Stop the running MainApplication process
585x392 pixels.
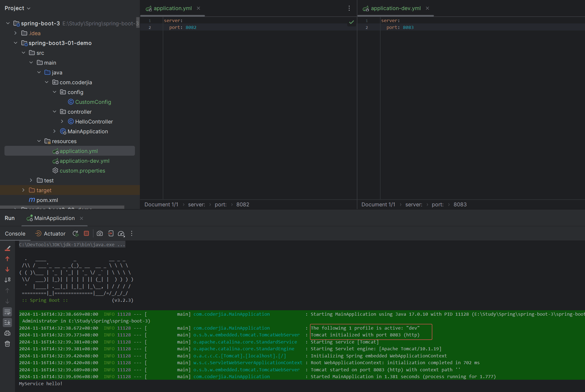click(86, 234)
